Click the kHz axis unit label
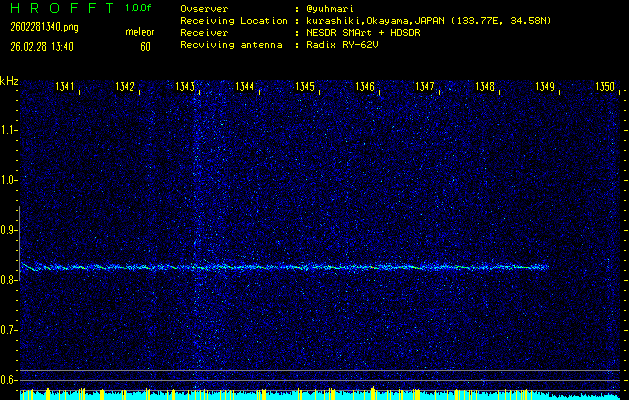 [9, 80]
